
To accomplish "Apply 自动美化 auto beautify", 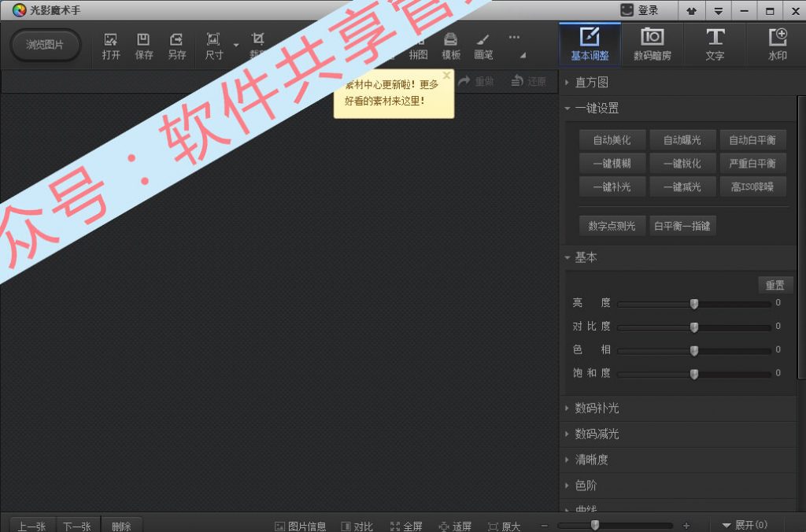I will pyautogui.click(x=612, y=140).
